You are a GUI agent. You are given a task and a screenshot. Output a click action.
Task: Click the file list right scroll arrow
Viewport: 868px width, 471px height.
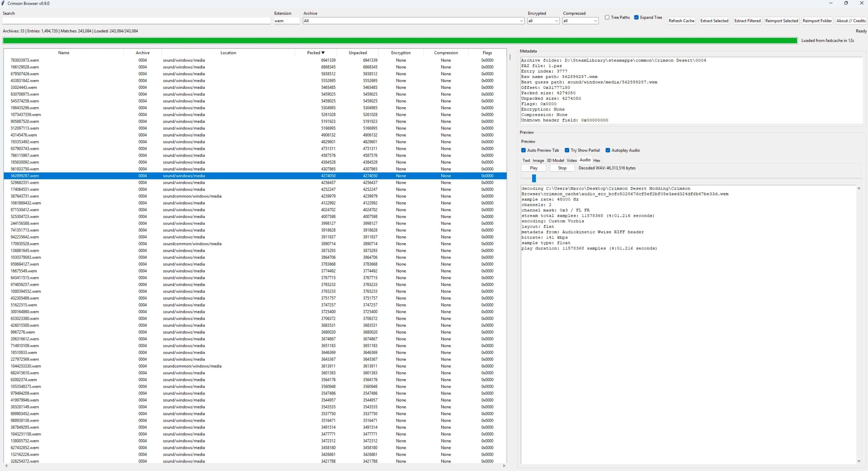504,466
